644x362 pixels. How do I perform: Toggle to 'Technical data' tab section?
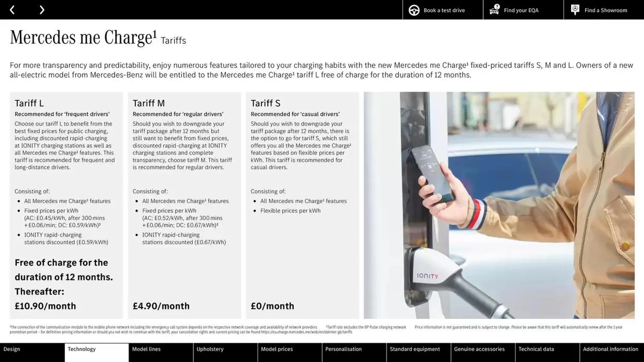point(536,350)
